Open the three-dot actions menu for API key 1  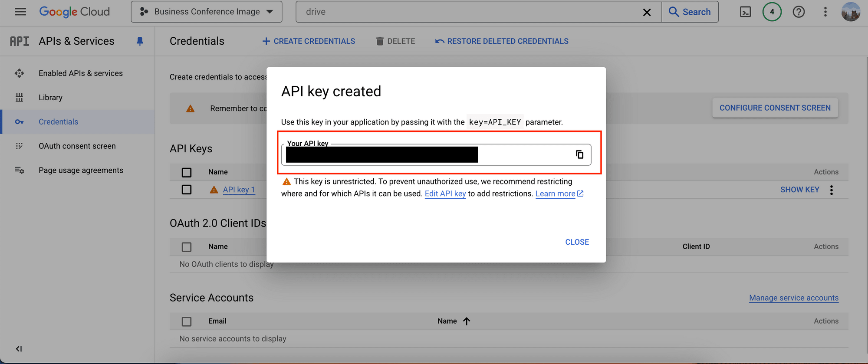coord(832,190)
